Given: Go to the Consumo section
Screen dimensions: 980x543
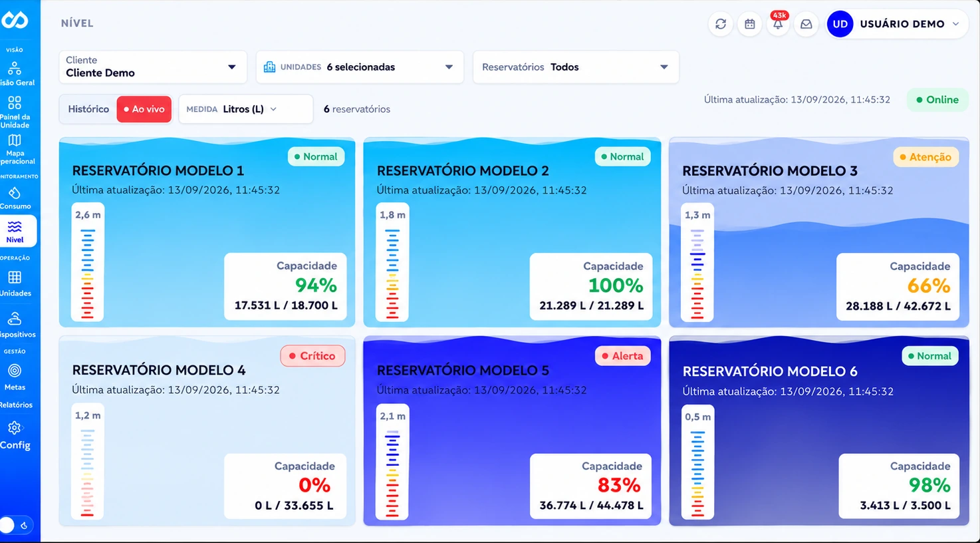Looking at the screenshot, I should click(x=15, y=198).
